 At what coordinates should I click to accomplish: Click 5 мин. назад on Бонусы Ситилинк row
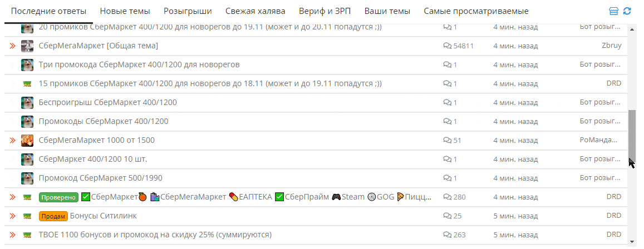click(515, 216)
